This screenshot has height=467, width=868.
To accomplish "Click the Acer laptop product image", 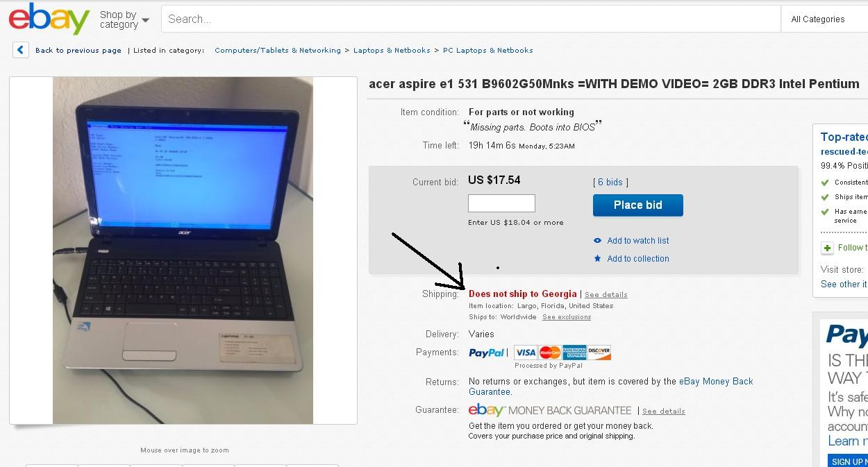I will click(183, 251).
